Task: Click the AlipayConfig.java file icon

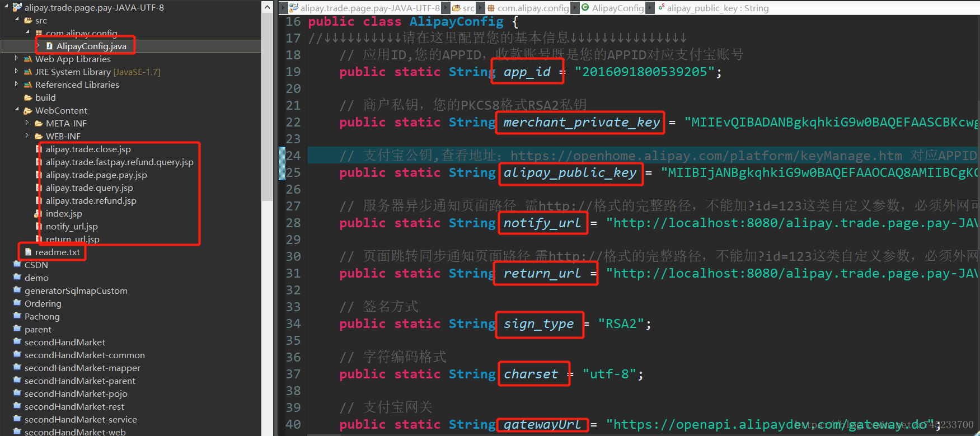Action: click(x=49, y=46)
